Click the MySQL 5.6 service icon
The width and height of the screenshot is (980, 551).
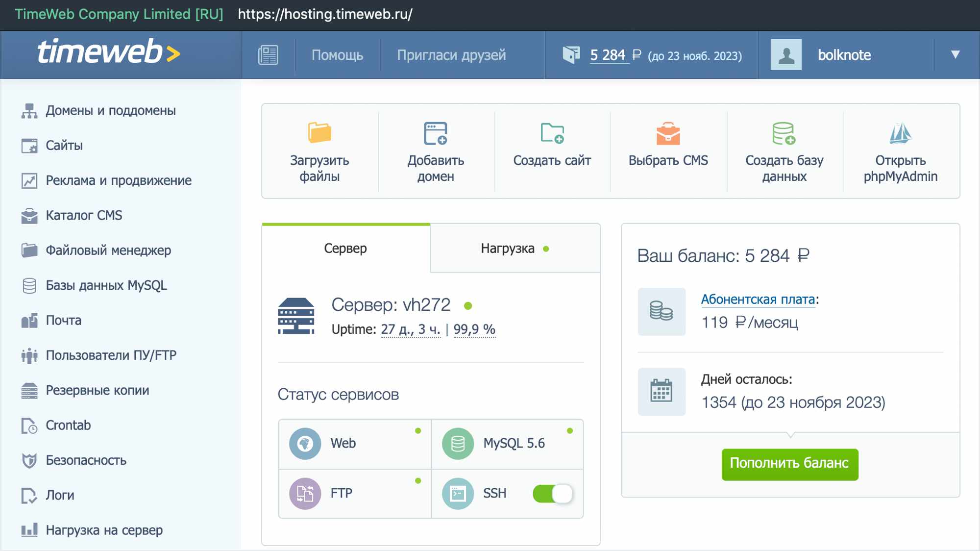(x=458, y=444)
